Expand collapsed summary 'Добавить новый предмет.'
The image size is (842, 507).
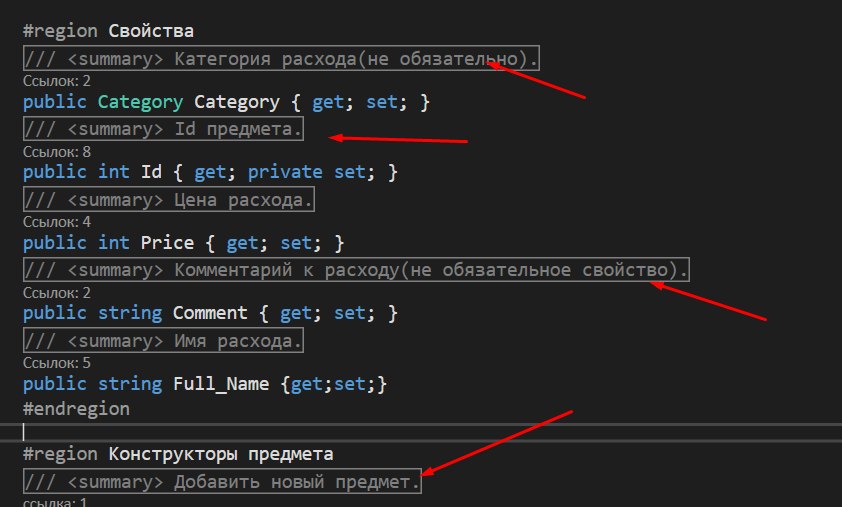pos(222,481)
